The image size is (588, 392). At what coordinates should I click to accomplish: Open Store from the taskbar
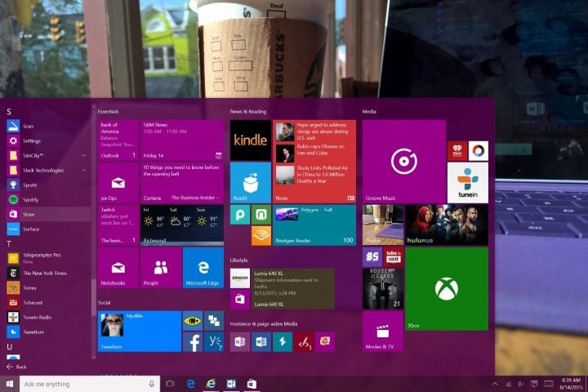252,384
